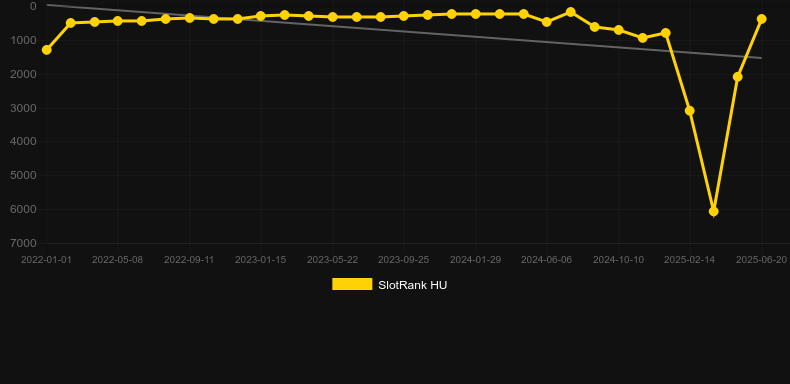790x384 pixels.
Task: Click the 2022-09-11 x-axis date label
Action: [x=189, y=260]
